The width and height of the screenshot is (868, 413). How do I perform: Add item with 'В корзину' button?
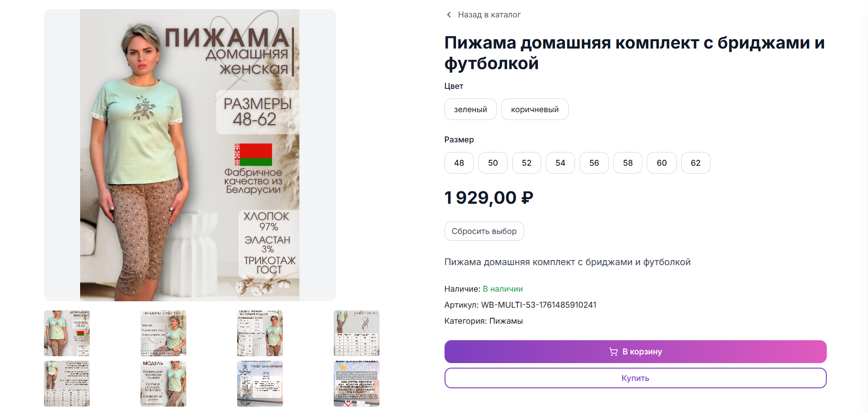pyautogui.click(x=635, y=352)
